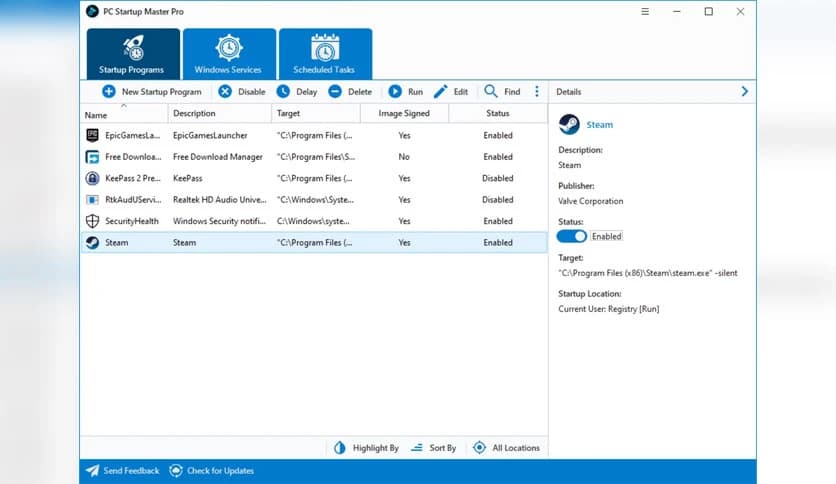Click the Delete toolbar icon
This screenshot has width=836, height=484.
point(335,91)
